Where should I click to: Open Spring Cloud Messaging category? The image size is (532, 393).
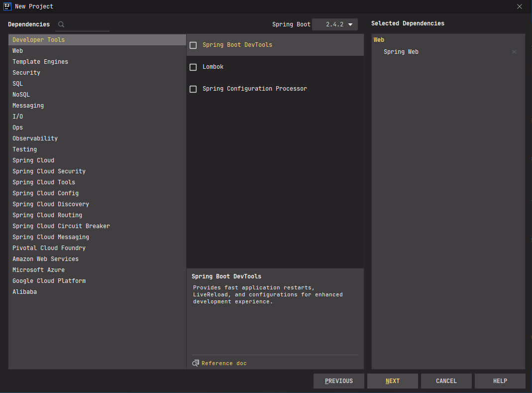[x=98, y=237]
